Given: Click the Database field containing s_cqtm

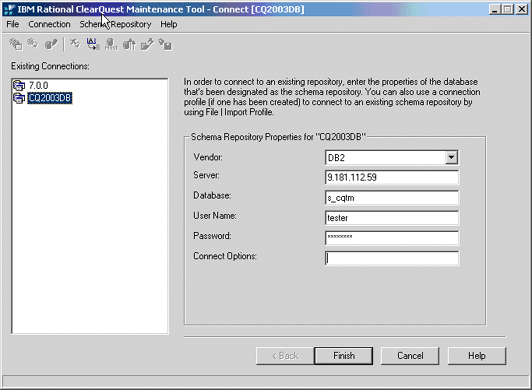Looking at the screenshot, I should pos(392,198).
